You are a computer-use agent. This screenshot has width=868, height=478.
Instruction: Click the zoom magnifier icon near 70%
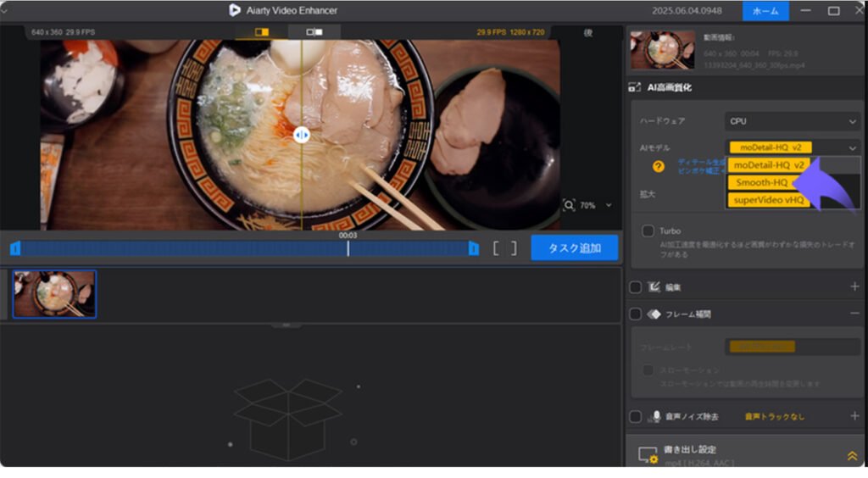tap(569, 205)
